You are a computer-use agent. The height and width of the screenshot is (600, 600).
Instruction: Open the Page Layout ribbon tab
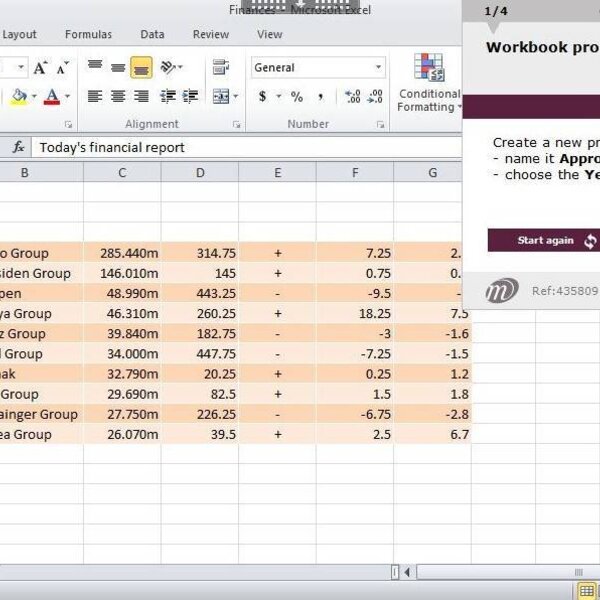coord(18,34)
